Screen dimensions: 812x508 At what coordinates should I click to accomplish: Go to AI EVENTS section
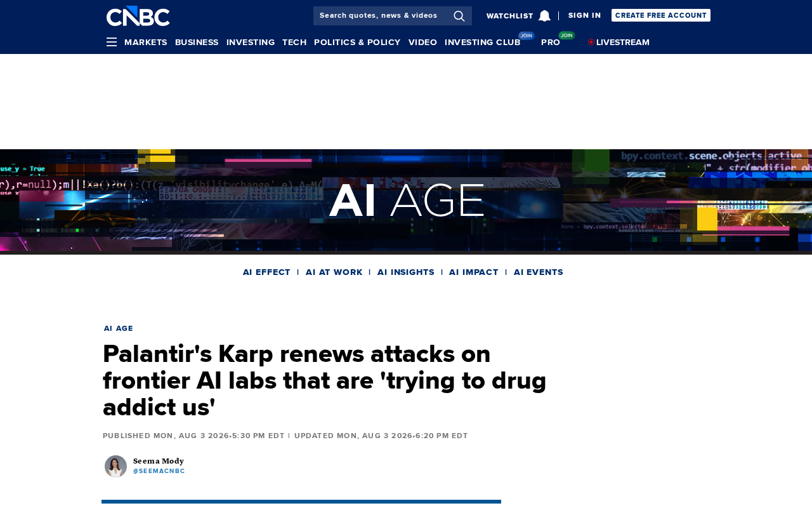point(539,272)
